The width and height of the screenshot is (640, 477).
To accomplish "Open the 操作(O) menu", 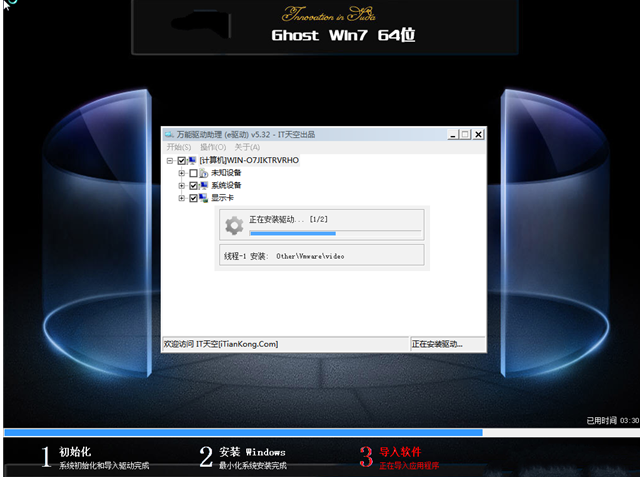I will [x=213, y=147].
